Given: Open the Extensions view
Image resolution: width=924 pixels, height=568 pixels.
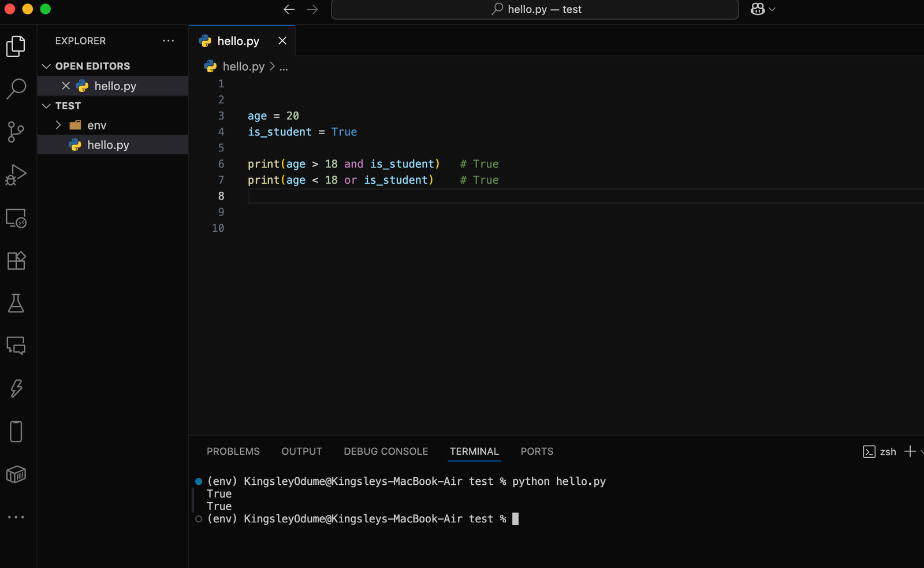Looking at the screenshot, I should coord(16,261).
